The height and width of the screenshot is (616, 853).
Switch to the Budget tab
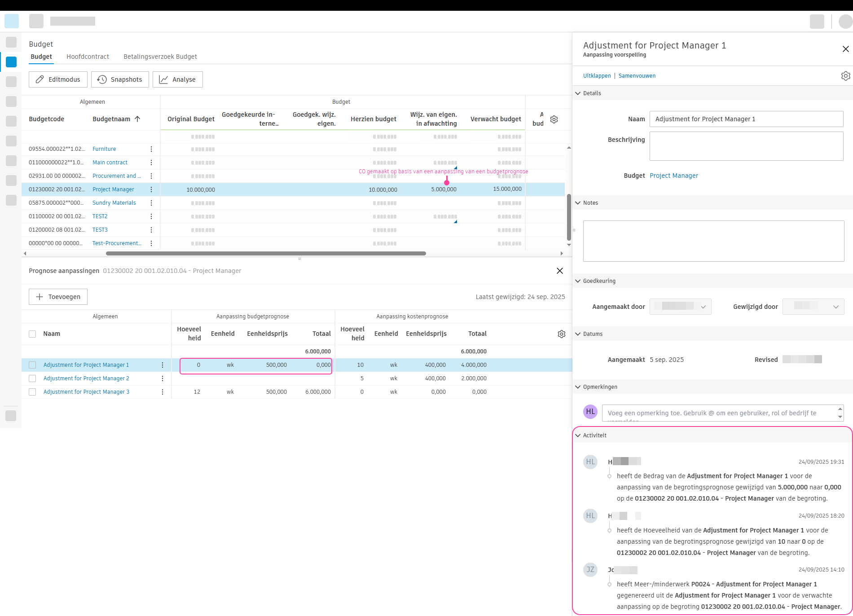point(41,57)
